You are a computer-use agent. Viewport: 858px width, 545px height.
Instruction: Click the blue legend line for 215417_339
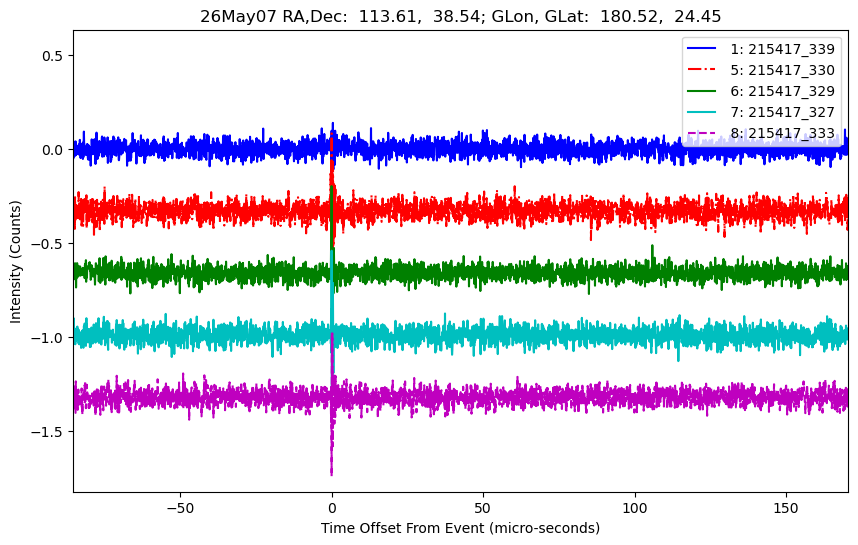click(702, 49)
